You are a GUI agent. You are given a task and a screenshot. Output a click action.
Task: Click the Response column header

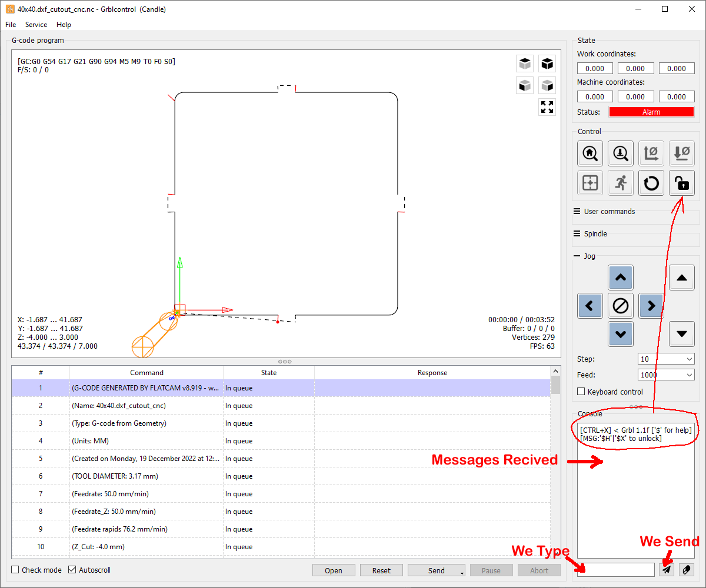(x=432, y=373)
